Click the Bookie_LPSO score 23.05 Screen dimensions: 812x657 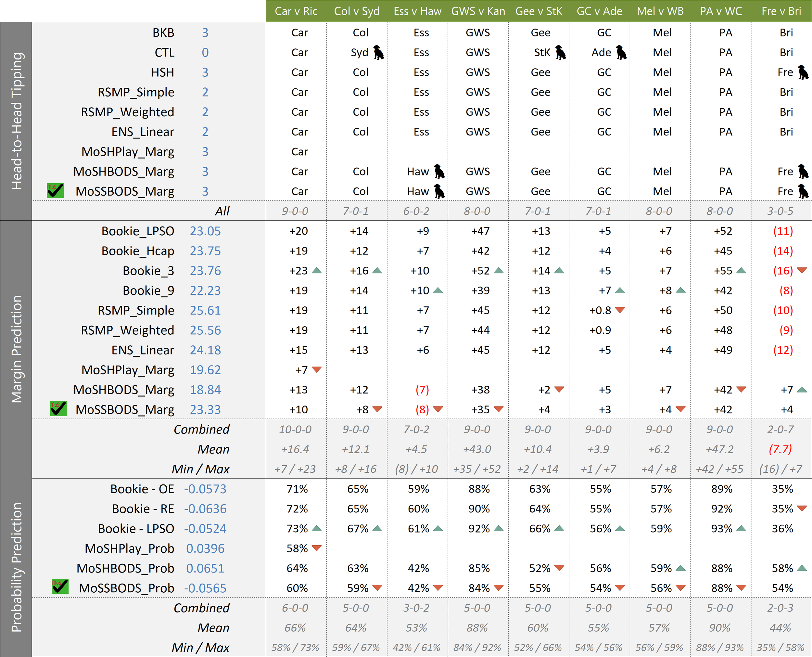pyautogui.click(x=205, y=231)
